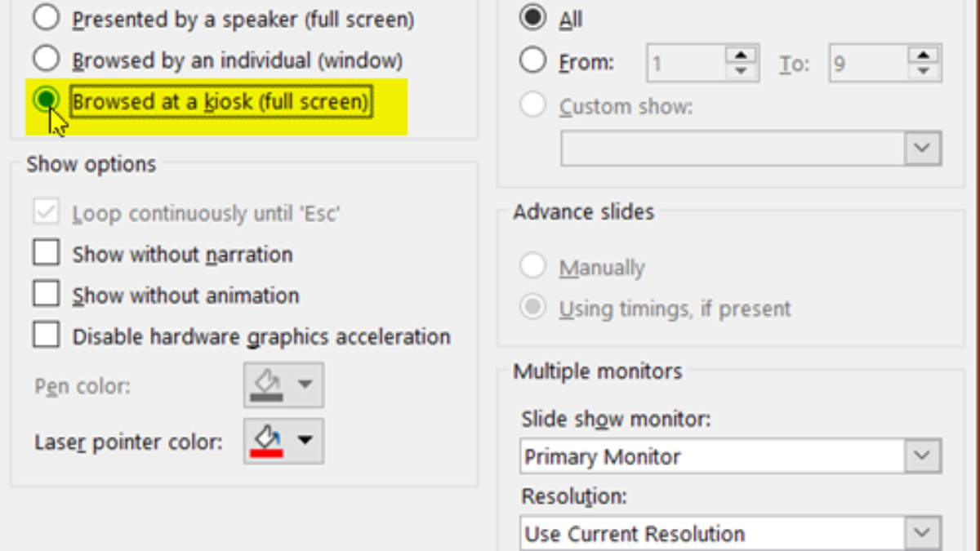Select 'Browsed at a kiosk (full screen)'
This screenshot has height=551, width=980.
47,100
